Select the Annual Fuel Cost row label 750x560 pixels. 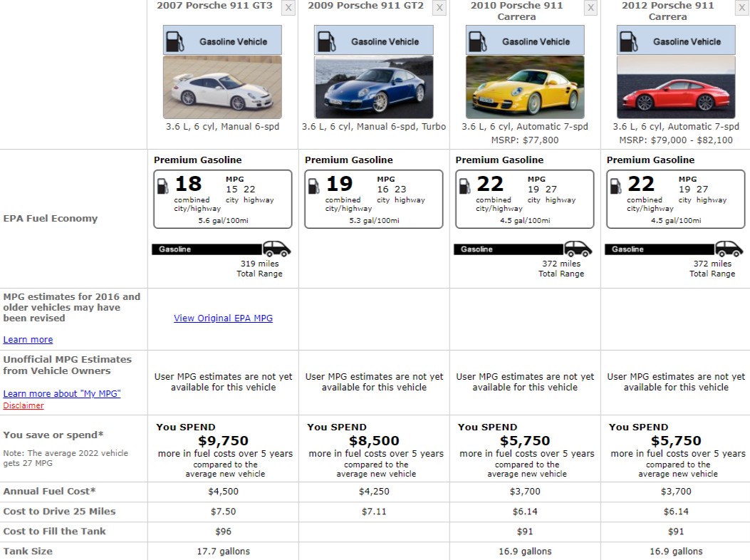pos(49,492)
